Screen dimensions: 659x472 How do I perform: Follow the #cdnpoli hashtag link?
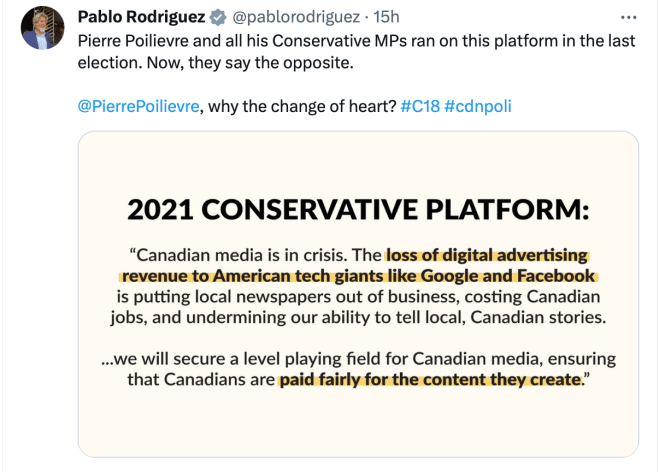coord(477,106)
